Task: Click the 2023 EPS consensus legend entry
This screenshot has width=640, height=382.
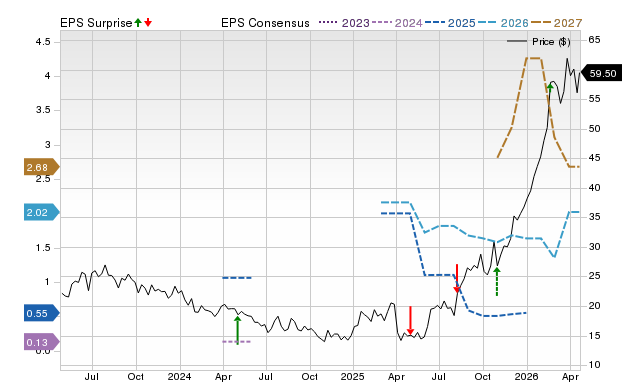Action: pos(344,23)
